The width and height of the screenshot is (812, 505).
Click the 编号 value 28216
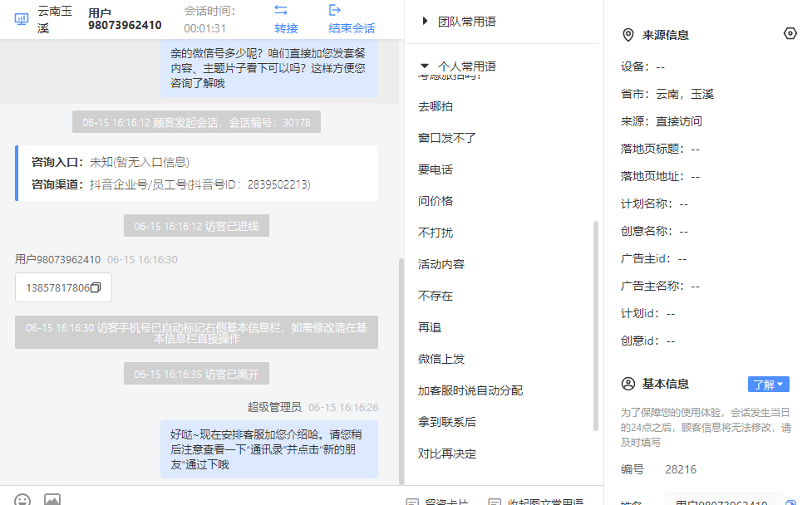681,469
